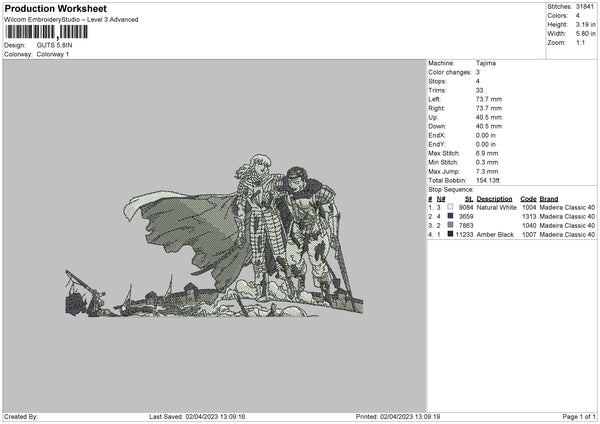Screen dimensions: 600x424
Task: Select the Max Jump value 7.3 mm
Action: tap(487, 171)
